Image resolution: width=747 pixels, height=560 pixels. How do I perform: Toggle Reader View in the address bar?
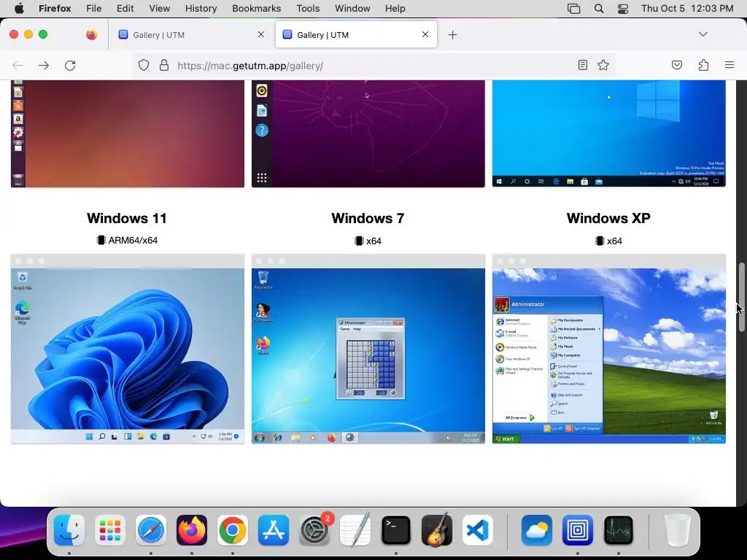(x=582, y=65)
